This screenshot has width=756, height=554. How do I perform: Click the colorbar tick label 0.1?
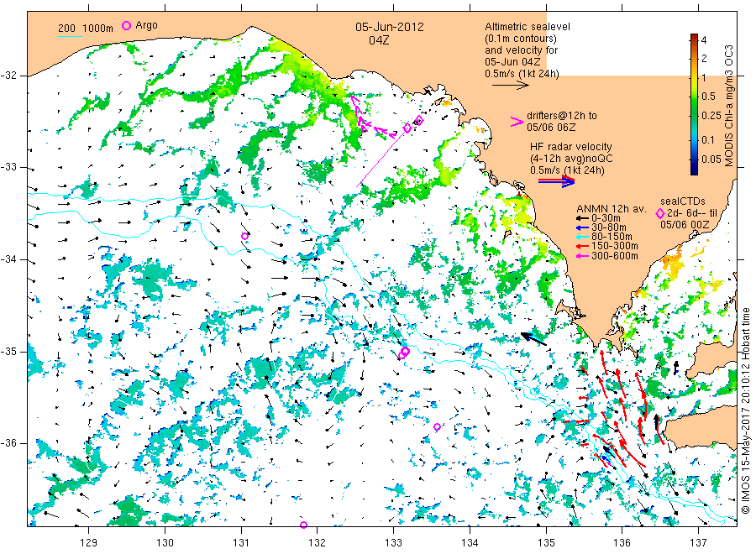pyautogui.click(x=708, y=139)
